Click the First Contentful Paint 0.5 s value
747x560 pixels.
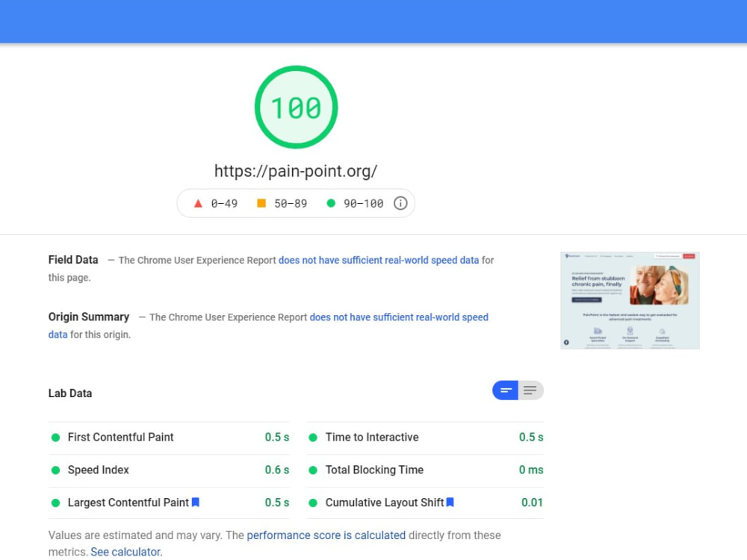pos(277,437)
